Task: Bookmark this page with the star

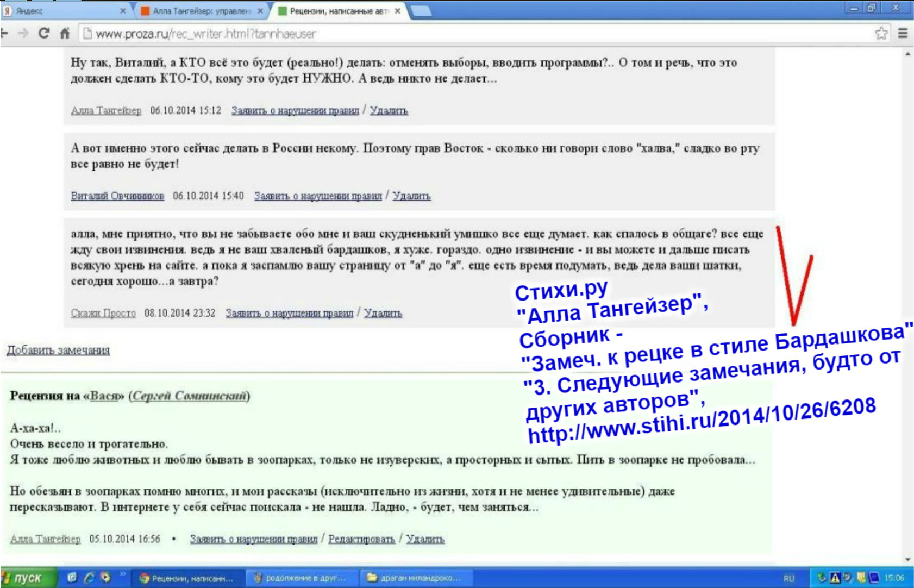Action: [881, 33]
